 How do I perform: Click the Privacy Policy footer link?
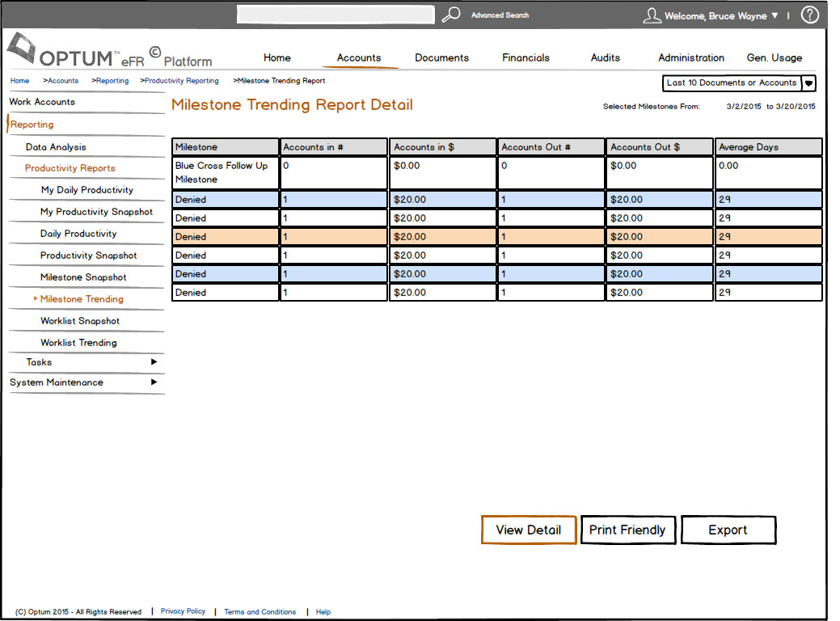point(183,611)
